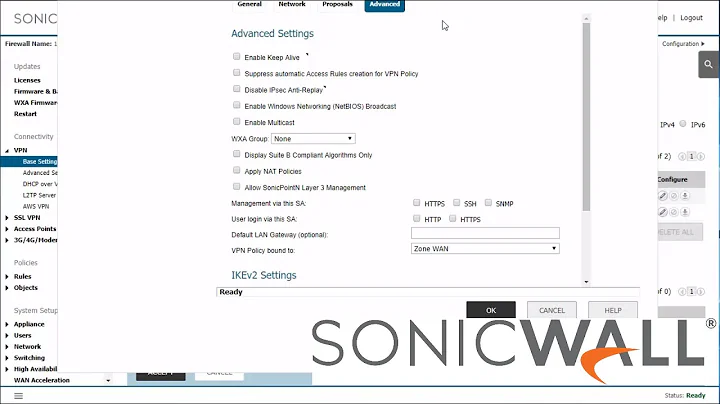Check HTTP for User login via SA
The width and height of the screenshot is (720, 404).
pos(416,219)
